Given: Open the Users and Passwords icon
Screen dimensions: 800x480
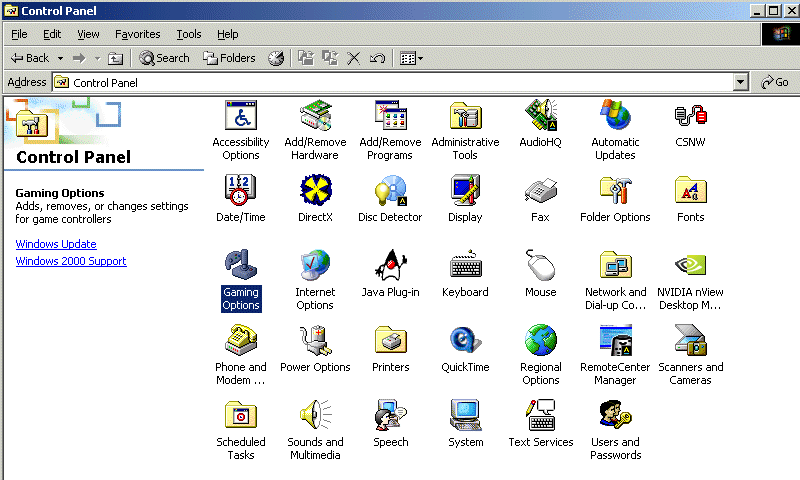Looking at the screenshot, I should [615, 415].
